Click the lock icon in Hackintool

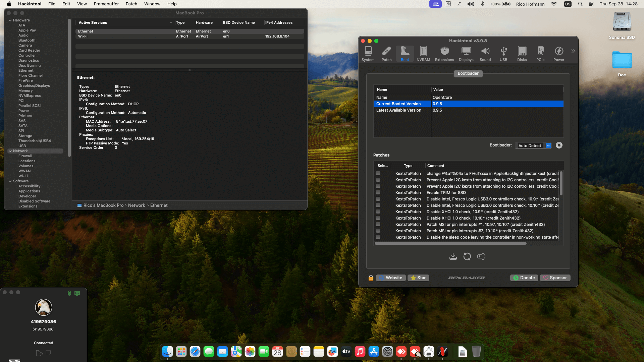pos(371,278)
